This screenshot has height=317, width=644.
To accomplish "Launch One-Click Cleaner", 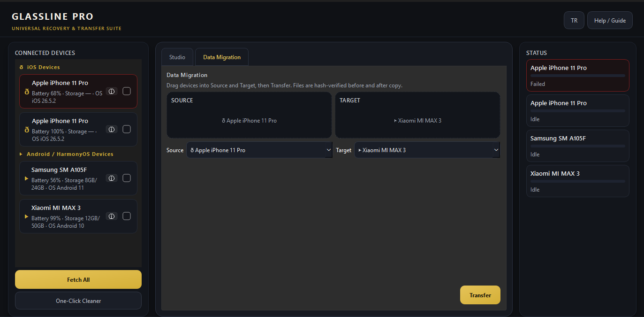I will tap(78, 301).
